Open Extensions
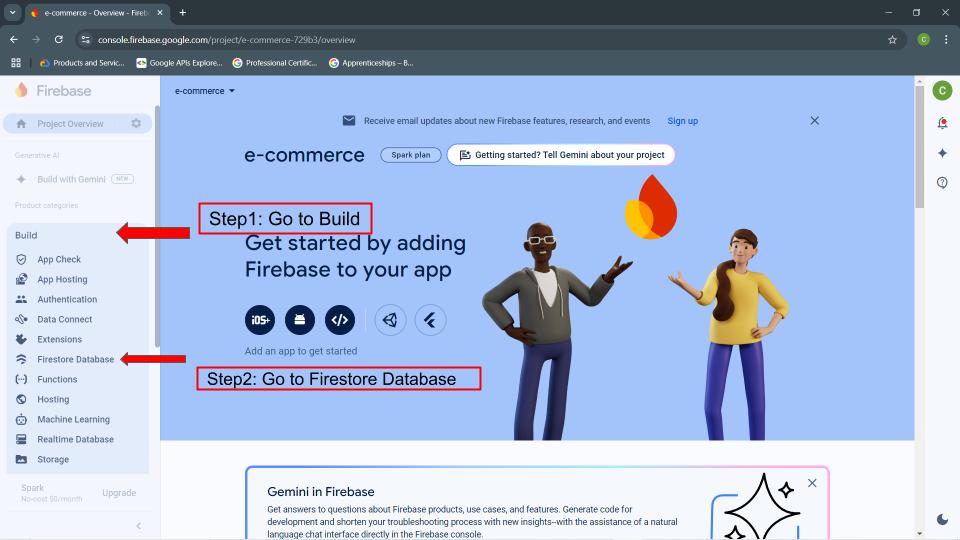This screenshot has width=960, height=540. click(x=59, y=339)
